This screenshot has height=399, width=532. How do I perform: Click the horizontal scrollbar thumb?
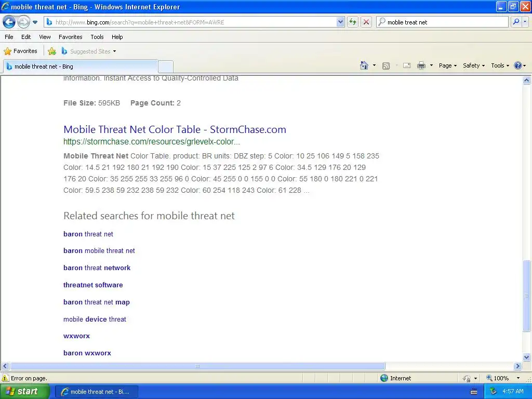point(197,366)
